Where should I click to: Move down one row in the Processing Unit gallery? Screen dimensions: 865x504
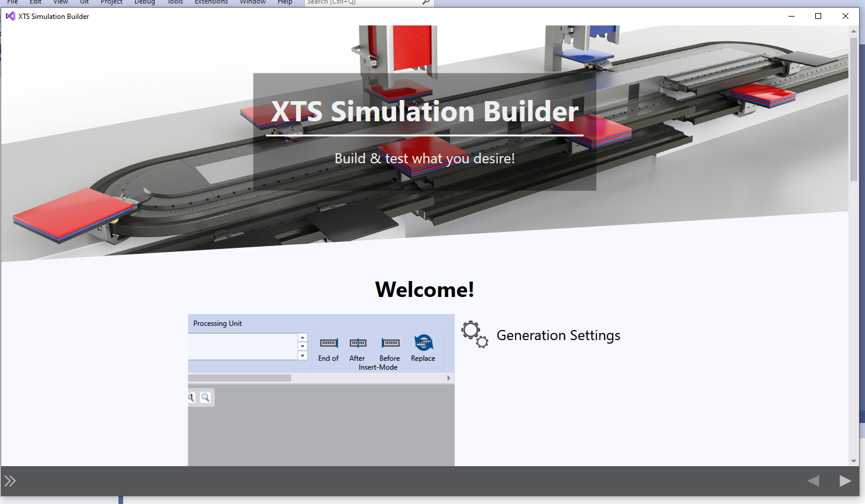pos(303,347)
